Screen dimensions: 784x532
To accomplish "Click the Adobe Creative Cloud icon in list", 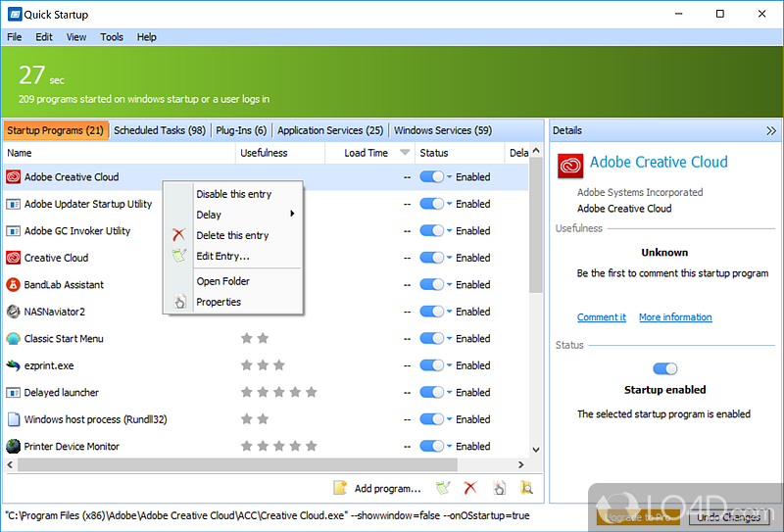I will [x=14, y=177].
